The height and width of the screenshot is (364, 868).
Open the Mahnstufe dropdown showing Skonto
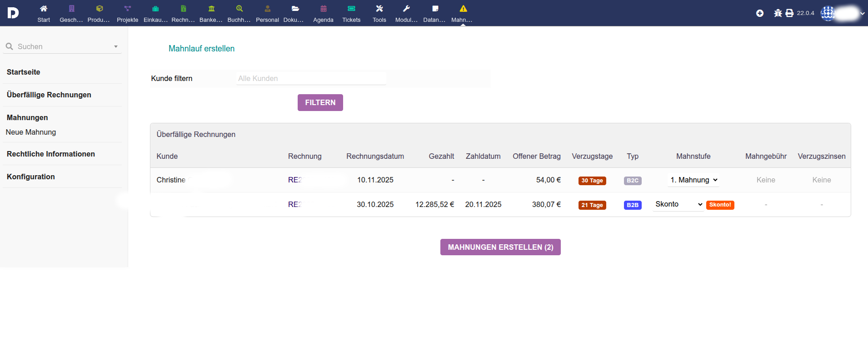click(678, 204)
